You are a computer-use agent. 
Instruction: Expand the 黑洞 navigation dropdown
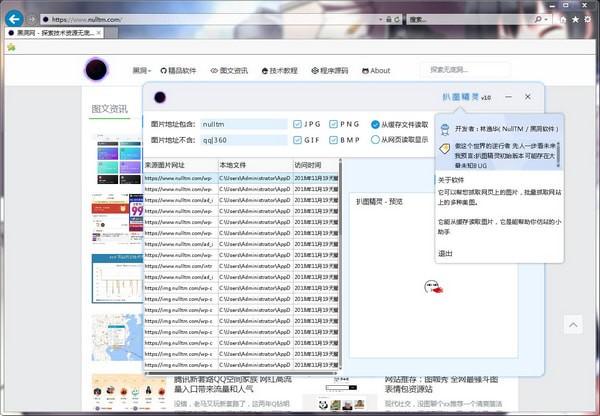tap(142, 70)
